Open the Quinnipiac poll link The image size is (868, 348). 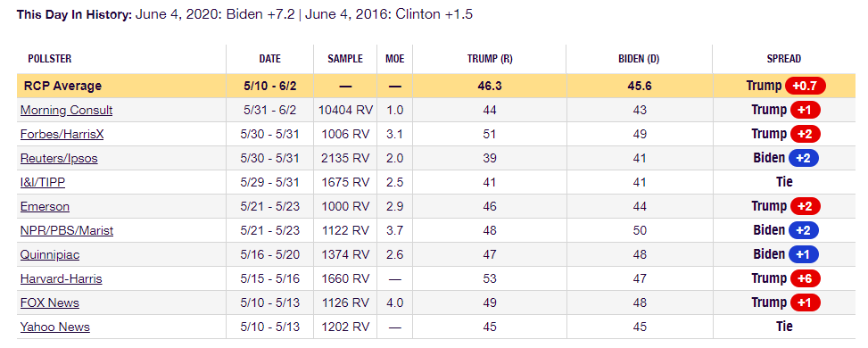pyautogui.click(x=50, y=255)
